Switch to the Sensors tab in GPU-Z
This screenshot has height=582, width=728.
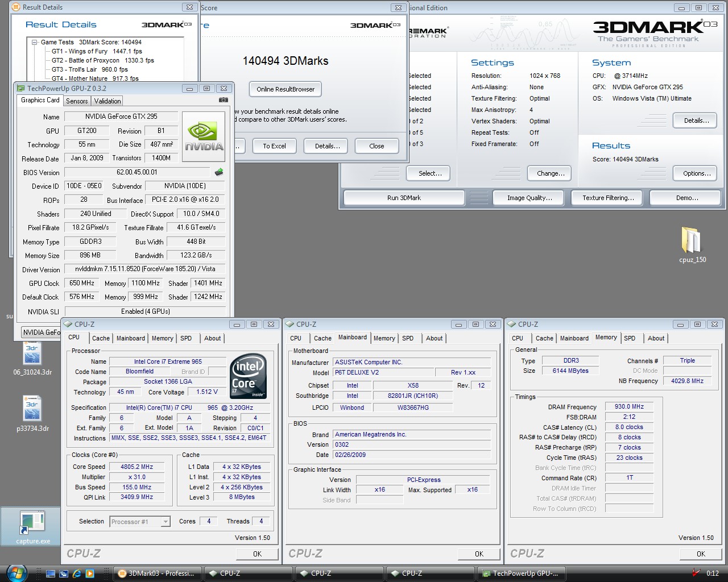coord(77,101)
